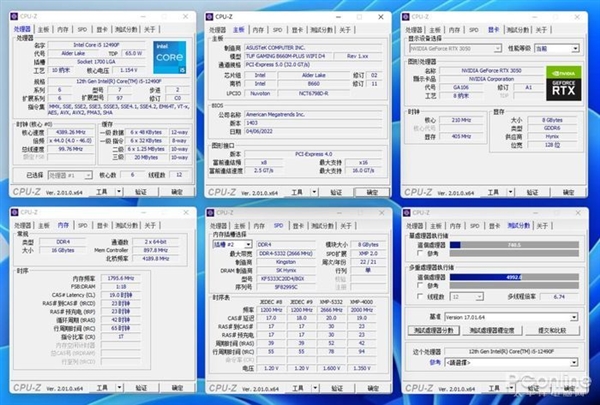600x405 pixels.
Task: Click the ASUSTeK COMPUTER INC. manufacturer value
Action: coord(313,47)
